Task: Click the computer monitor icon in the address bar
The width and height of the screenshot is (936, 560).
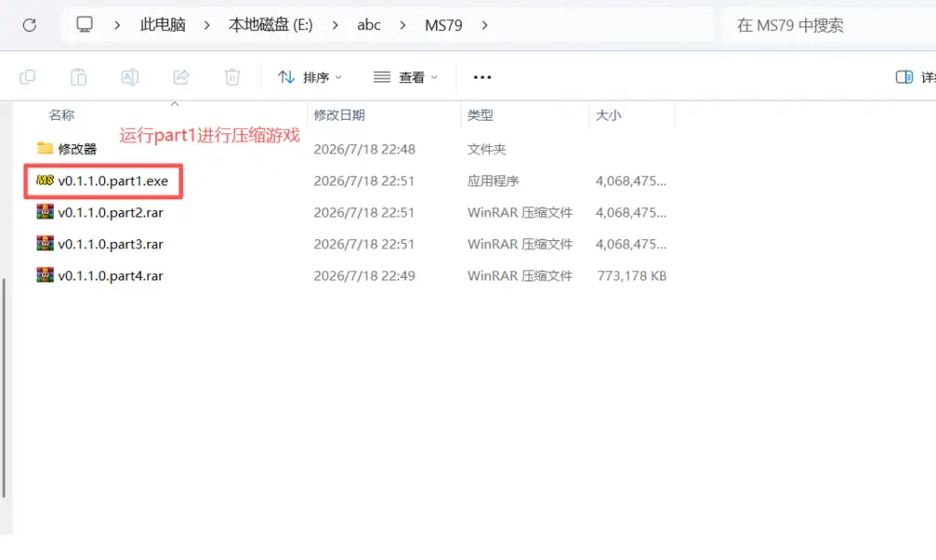Action: pyautogui.click(x=84, y=25)
